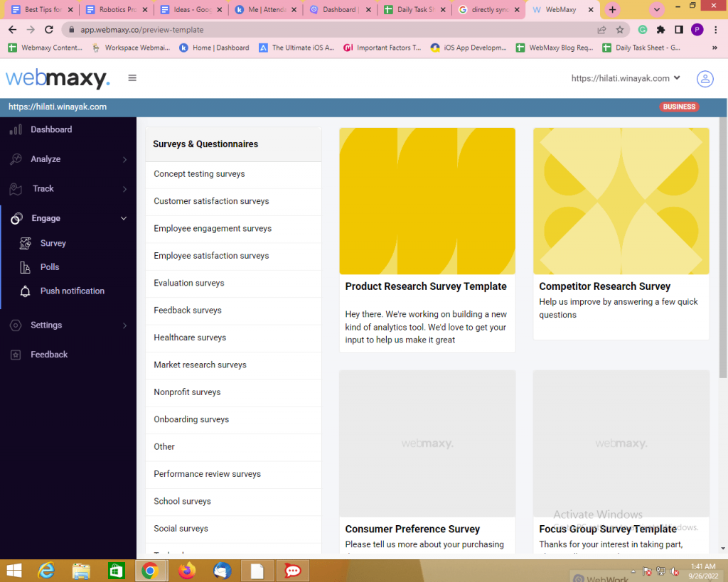Switch to the Ideas Google Docs tab

pyautogui.click(x=191, y=10)
